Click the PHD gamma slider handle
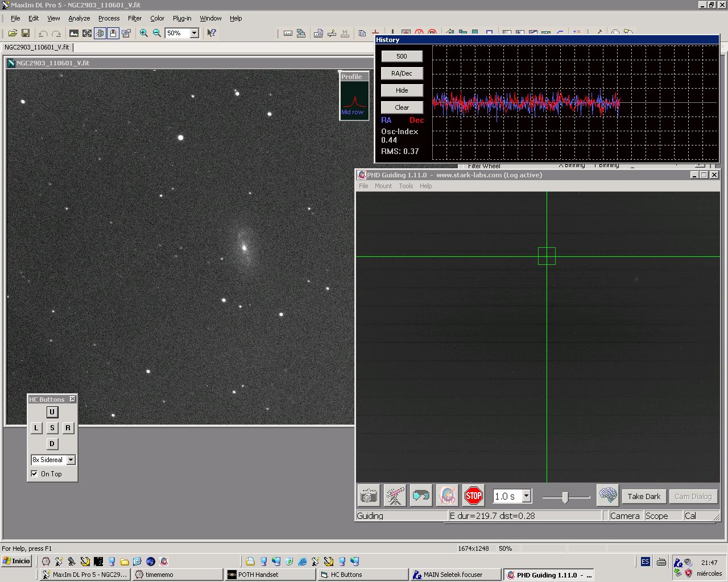The height and width of the screenshot is (582, 728). 565,498
